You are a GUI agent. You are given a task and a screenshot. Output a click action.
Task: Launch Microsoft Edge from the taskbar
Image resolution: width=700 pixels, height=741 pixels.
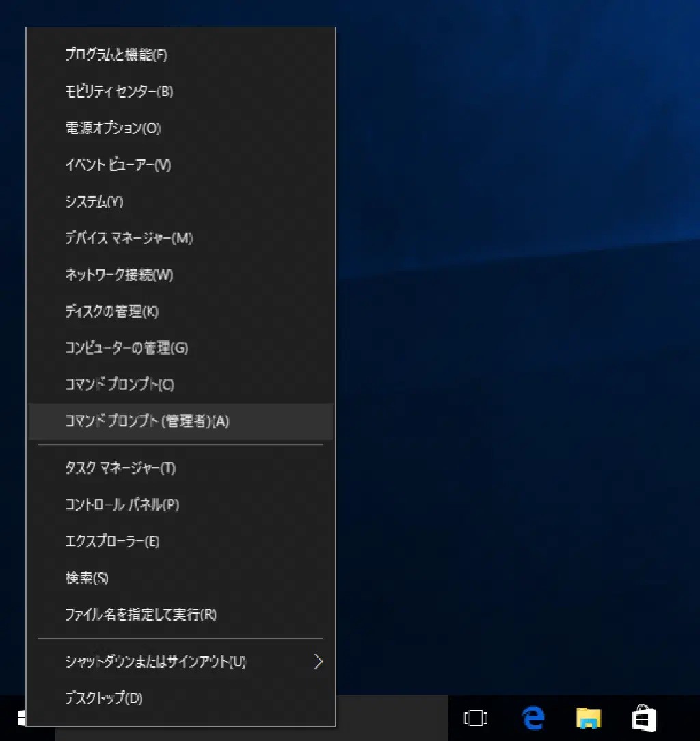pos(533,718)
